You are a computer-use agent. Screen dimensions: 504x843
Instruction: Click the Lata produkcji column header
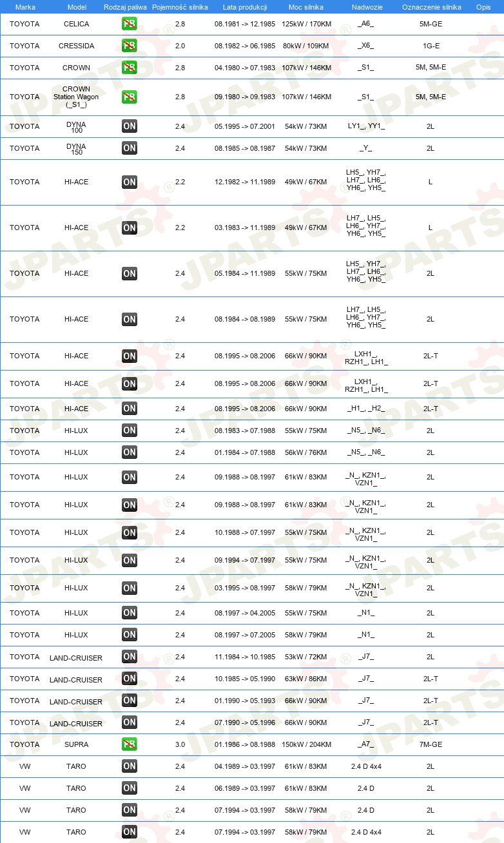pos(245,7)
